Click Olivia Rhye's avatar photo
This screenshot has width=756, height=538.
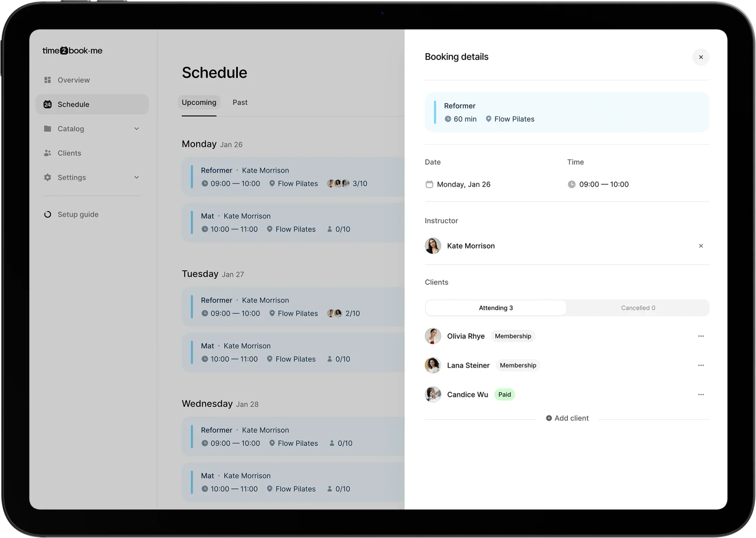pyautogui.click(x=433, y=336)
